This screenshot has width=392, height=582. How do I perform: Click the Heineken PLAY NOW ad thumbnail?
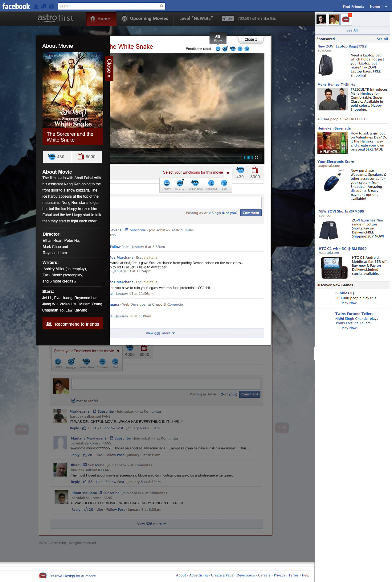(333, 143)
